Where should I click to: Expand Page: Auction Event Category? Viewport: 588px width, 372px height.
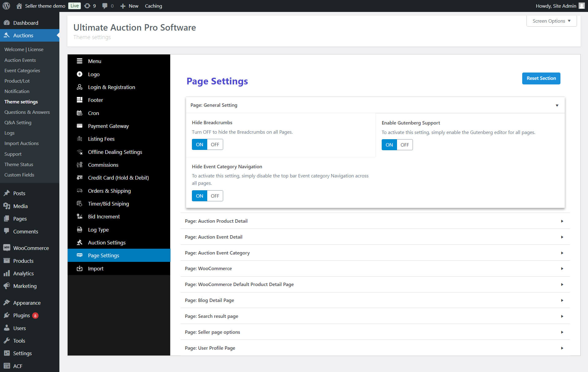coord(375,253)
